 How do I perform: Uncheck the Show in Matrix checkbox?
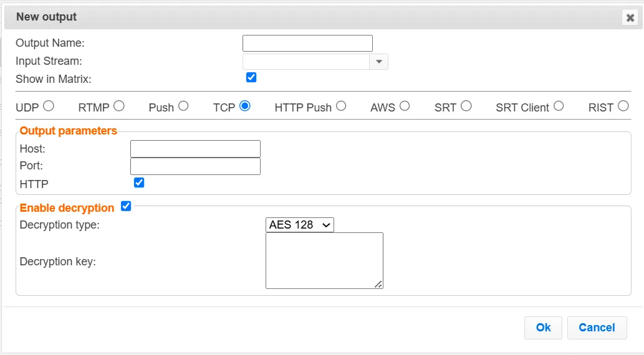pos(251,77)
